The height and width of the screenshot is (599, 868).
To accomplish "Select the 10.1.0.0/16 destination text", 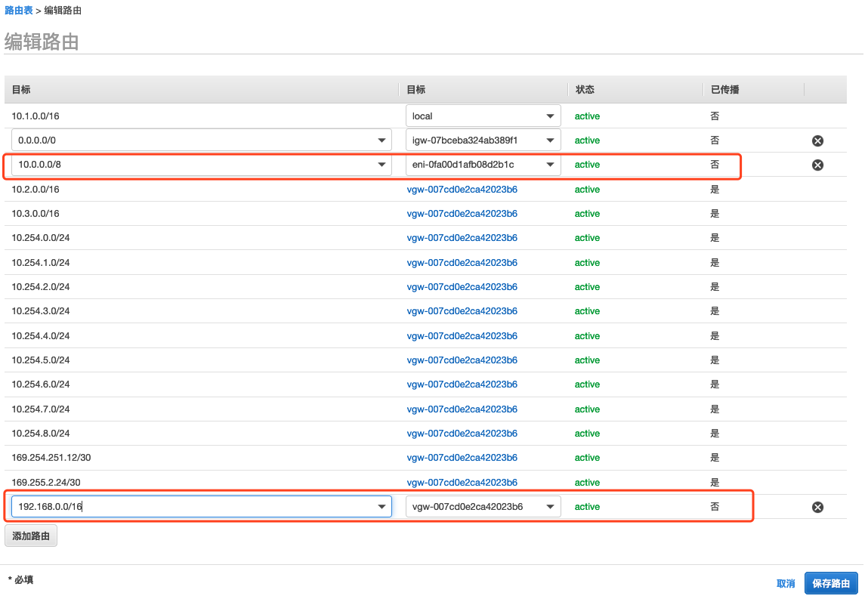I will pos(36,116).
